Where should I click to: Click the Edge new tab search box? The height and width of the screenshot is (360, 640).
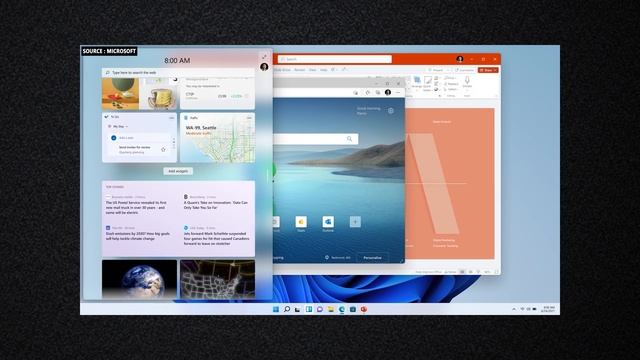316,139
